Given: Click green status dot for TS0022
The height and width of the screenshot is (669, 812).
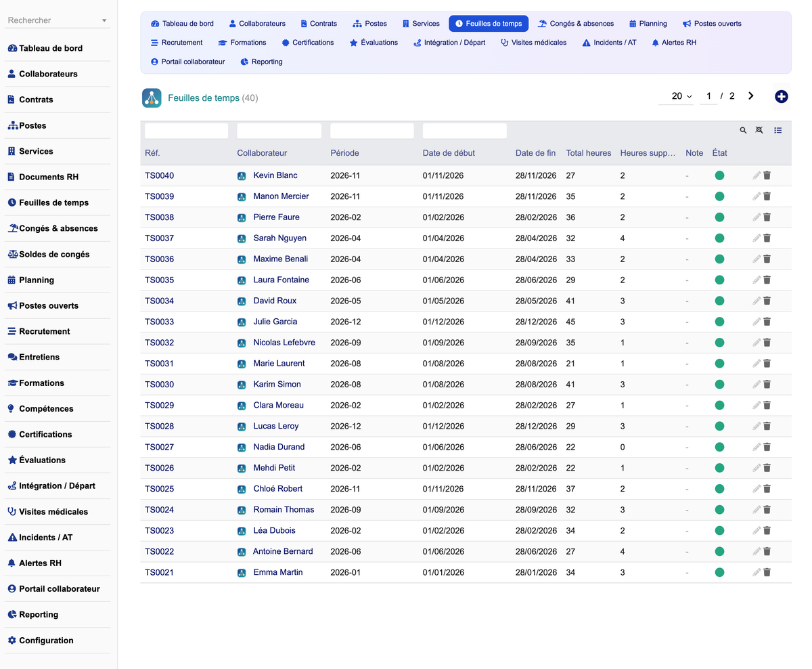Looking at the screenshot, I should pos(719,551).
